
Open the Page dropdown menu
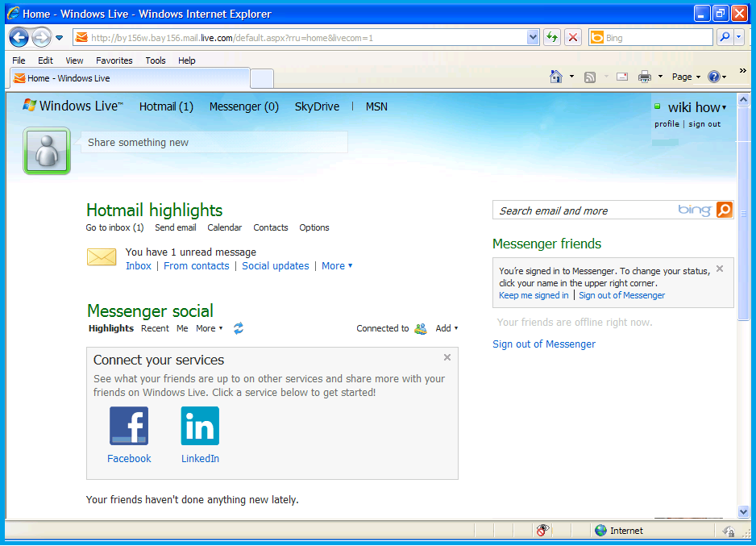point(686,77)
